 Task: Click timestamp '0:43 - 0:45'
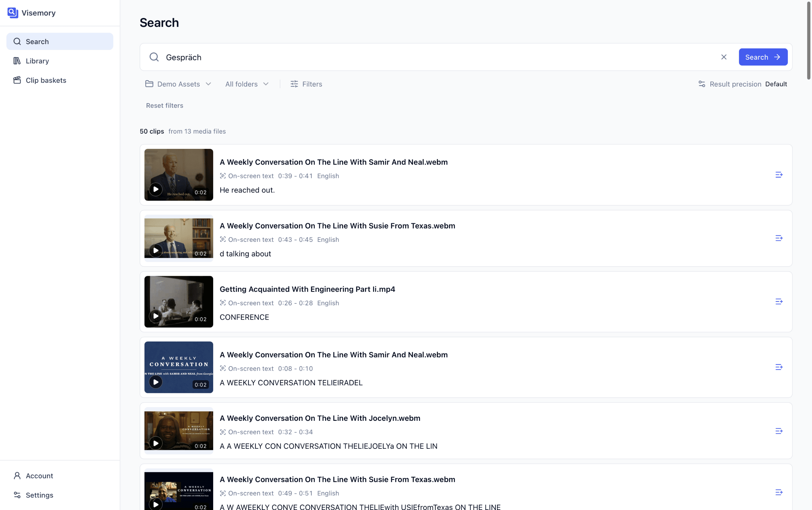click(295, 240)
